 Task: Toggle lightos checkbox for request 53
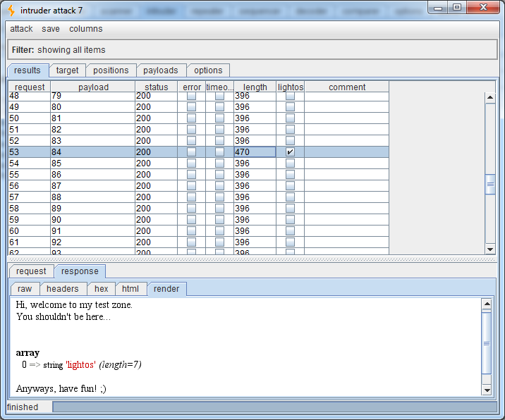click(290, 152)
